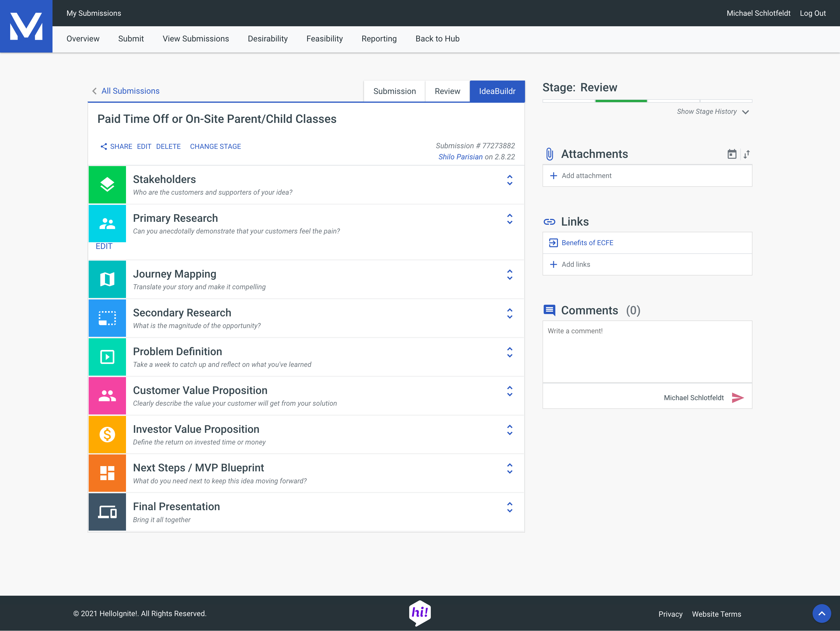Click the Next Steps MVP Blueprint grid icon

pos(107,473)
